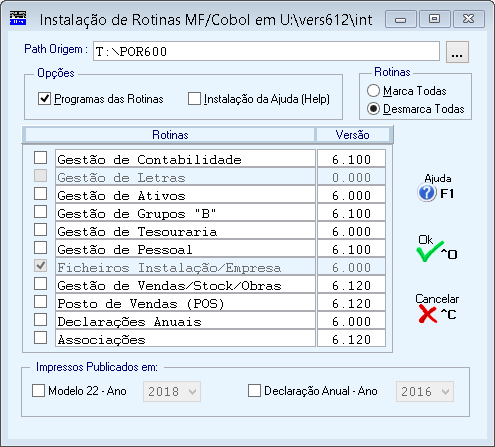Enable the Modelo 22 - Ano checkbox
This screenshot has width=495, height=447.
(38, 390)
